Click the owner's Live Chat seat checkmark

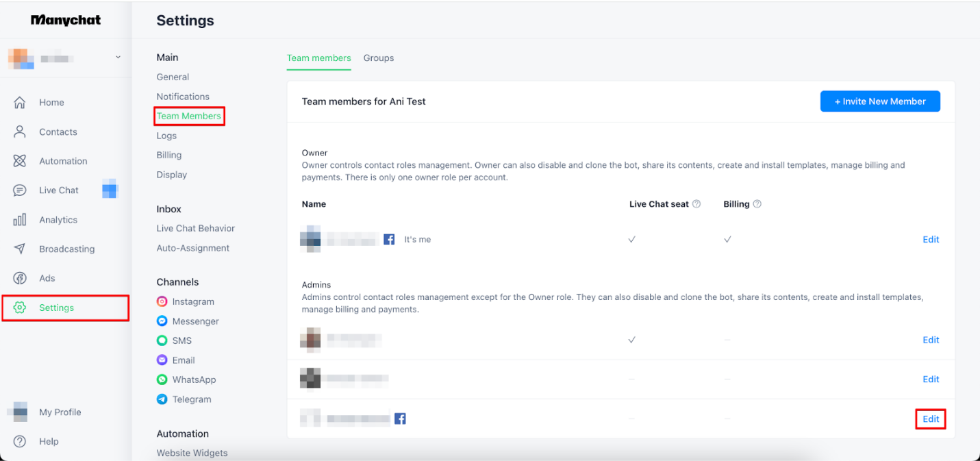click(x=632, y=240)
